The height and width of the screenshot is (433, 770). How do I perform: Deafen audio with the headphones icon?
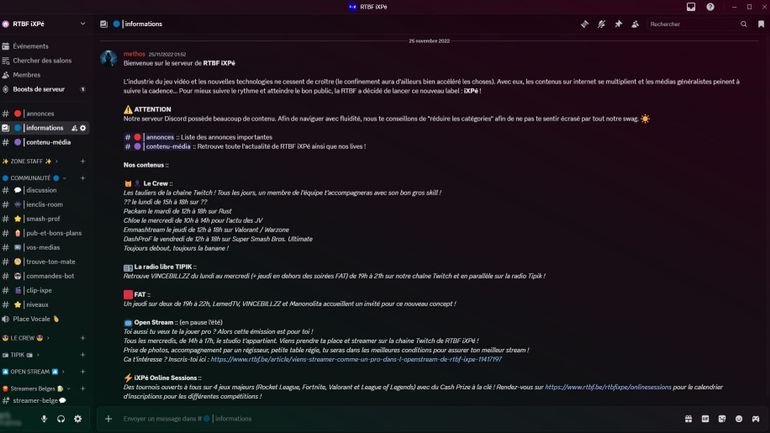pyautogui.click(x=61, y=419)
